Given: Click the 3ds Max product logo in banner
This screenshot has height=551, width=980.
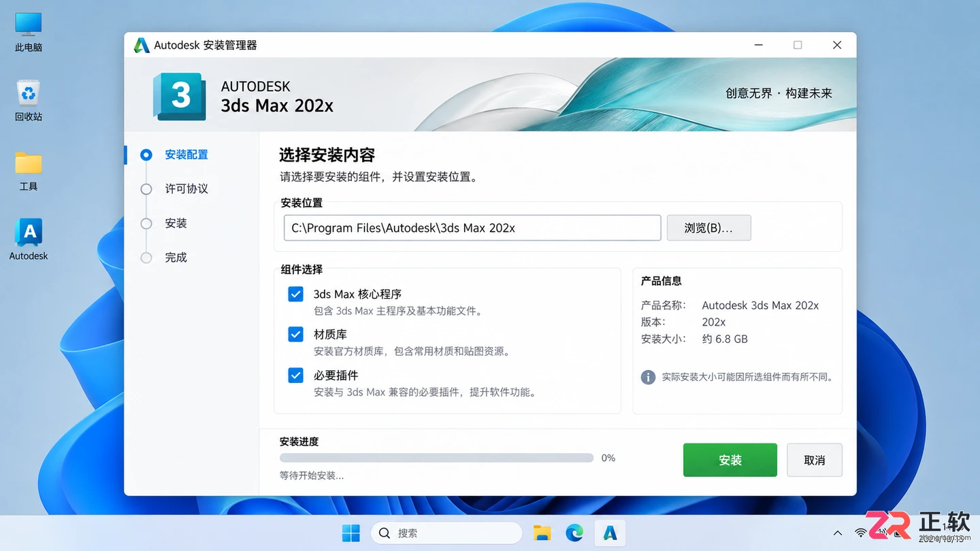Looking at the screenshot, I should (x=180, y=96).
